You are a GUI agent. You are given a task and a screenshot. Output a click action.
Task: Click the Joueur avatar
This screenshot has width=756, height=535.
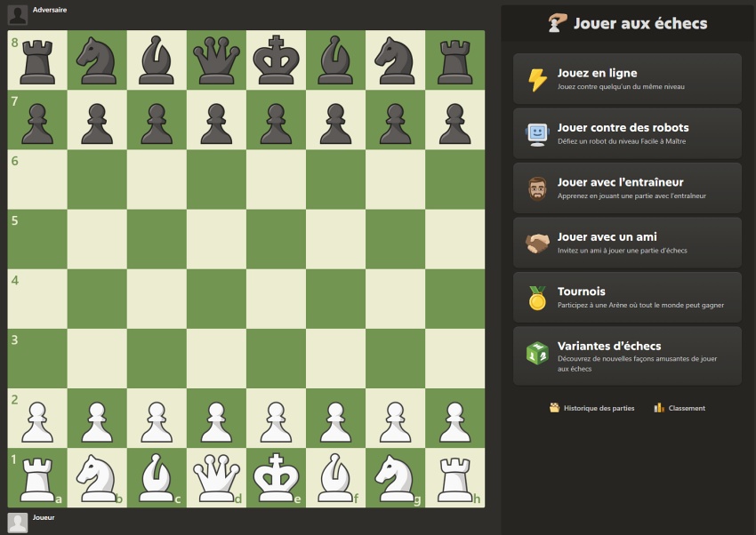click(x=18, y=523)
